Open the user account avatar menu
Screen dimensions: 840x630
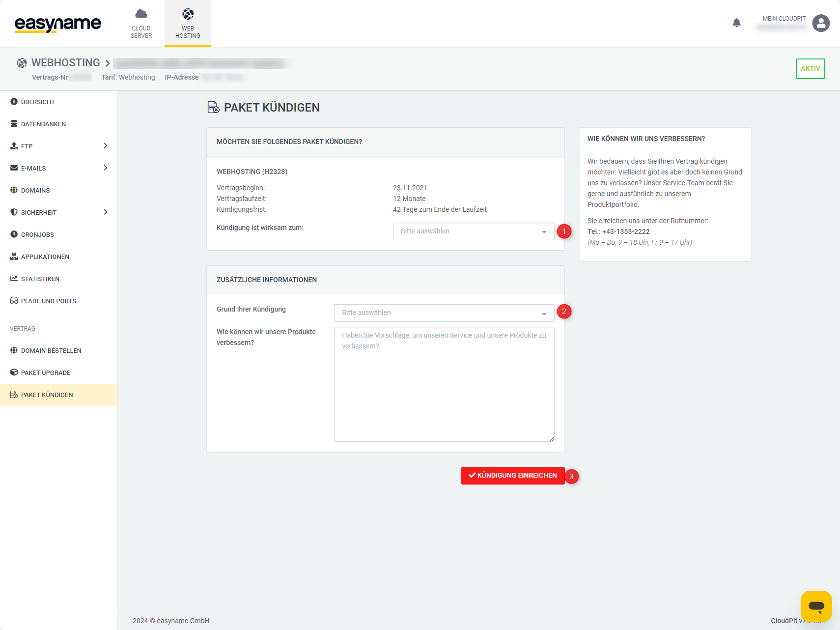(820, 23)
